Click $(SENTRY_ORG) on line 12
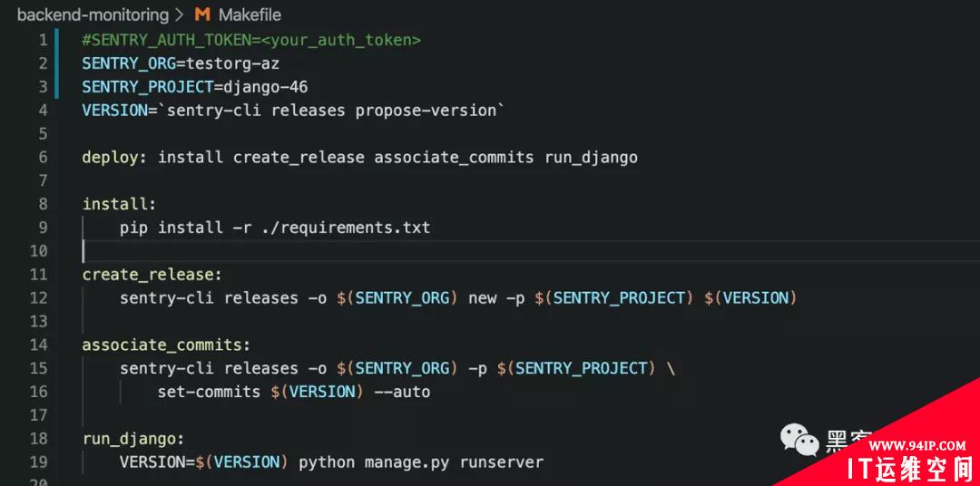The width and height of the screenshot is (980, 486). [x=397, y=298]
